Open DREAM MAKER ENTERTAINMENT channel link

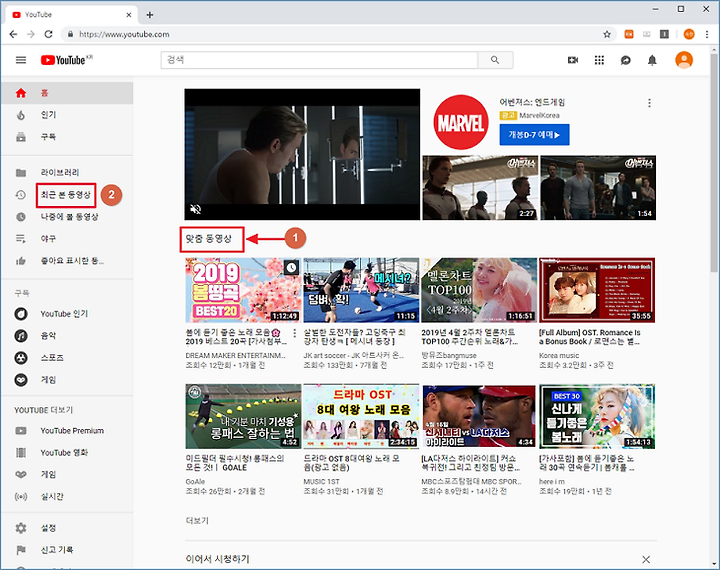(236, 356)
